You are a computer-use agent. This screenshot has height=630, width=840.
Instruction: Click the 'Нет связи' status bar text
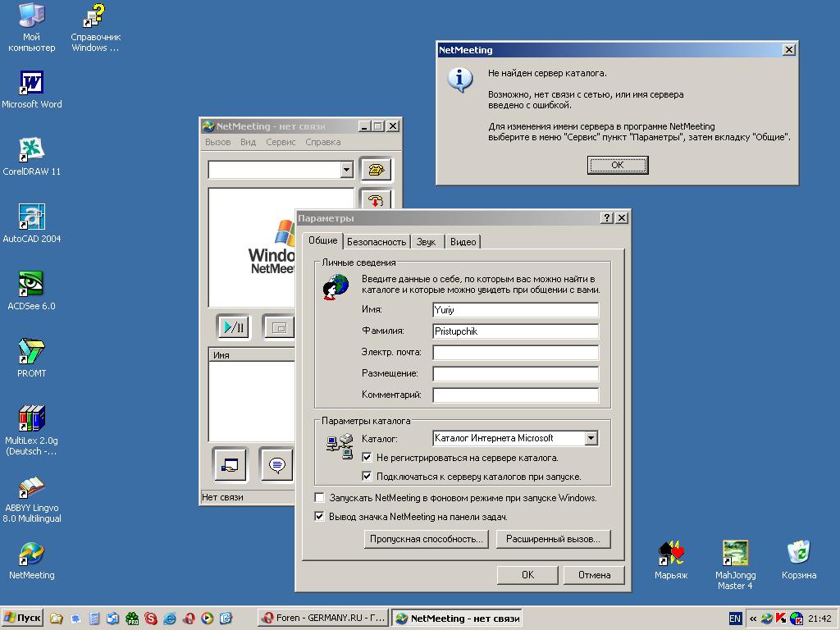point(222,497)
